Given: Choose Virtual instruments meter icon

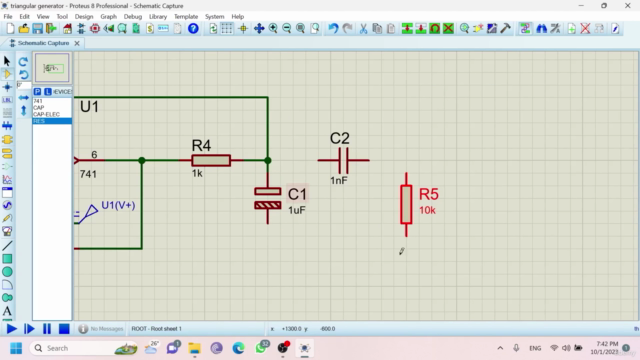Looking at the screenshot, I should (x=7, y=231).
